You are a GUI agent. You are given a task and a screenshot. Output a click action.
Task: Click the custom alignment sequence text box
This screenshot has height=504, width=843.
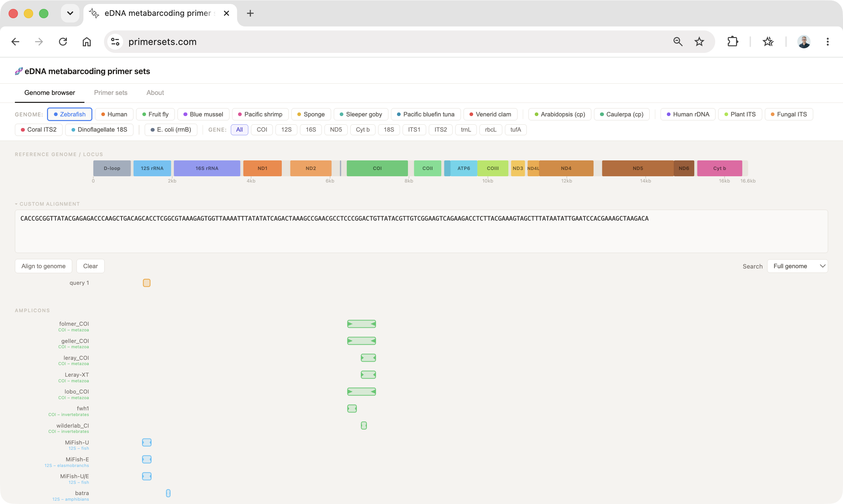coord(421,231)
